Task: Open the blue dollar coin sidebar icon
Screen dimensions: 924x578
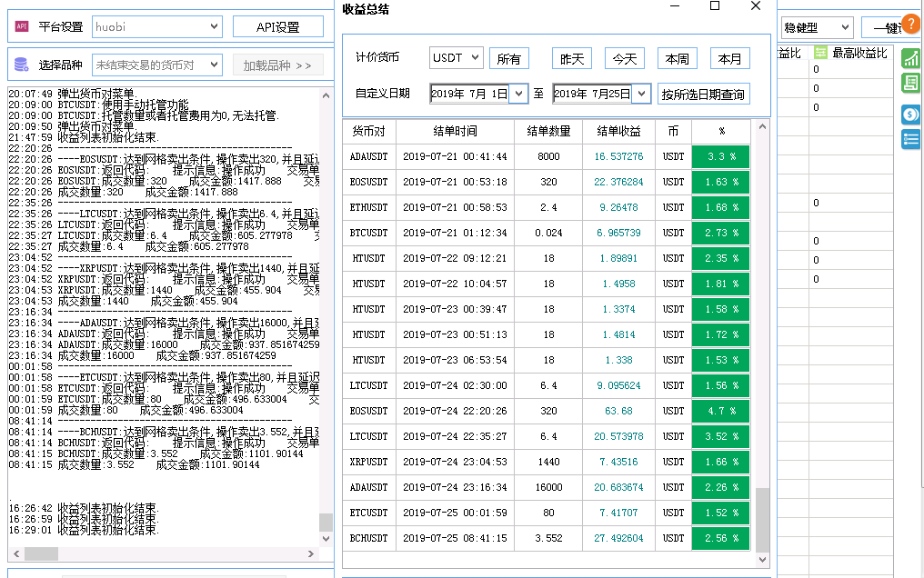Action: pyautogui.click(x=911, y=115)
